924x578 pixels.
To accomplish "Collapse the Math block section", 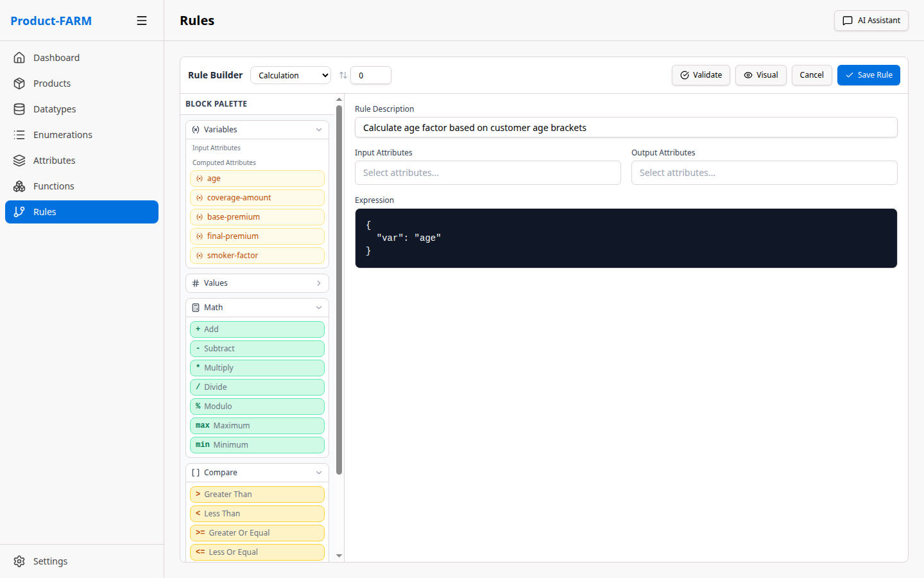I will pos(319,307).
